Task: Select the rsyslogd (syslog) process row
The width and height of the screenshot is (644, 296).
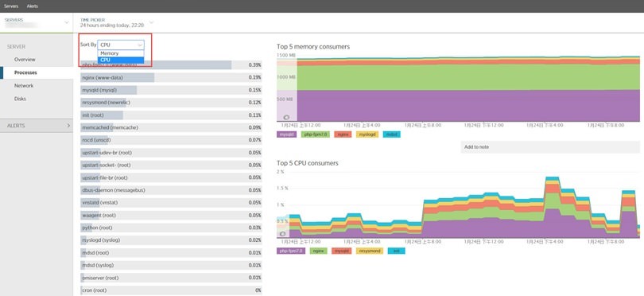Action: tap(171, 240)
